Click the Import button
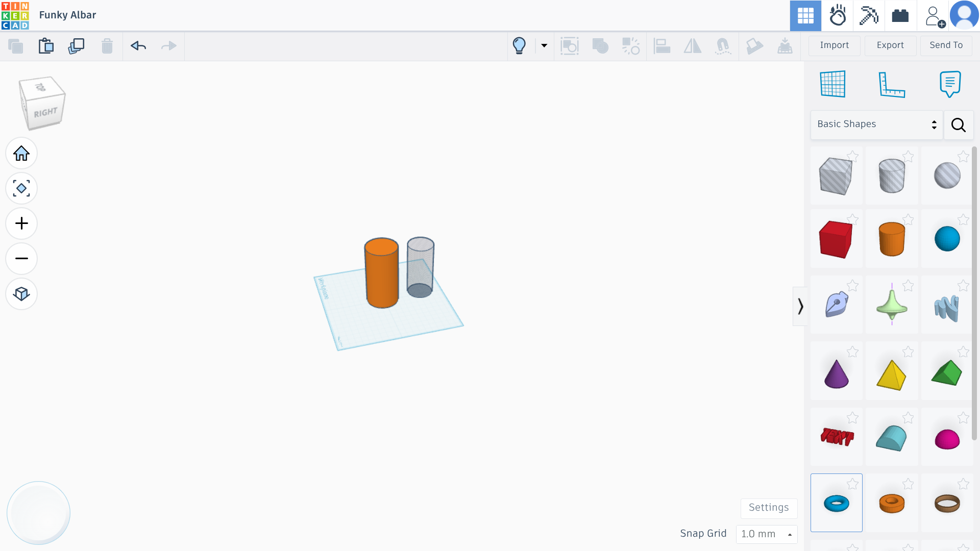980x551 pixels. (x=835, y=45)
